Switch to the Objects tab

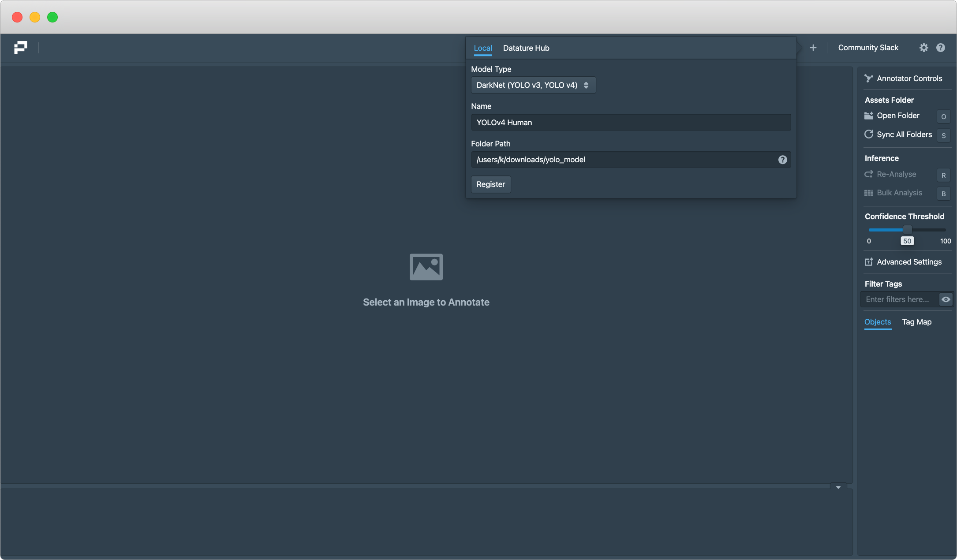pos(877,322)
